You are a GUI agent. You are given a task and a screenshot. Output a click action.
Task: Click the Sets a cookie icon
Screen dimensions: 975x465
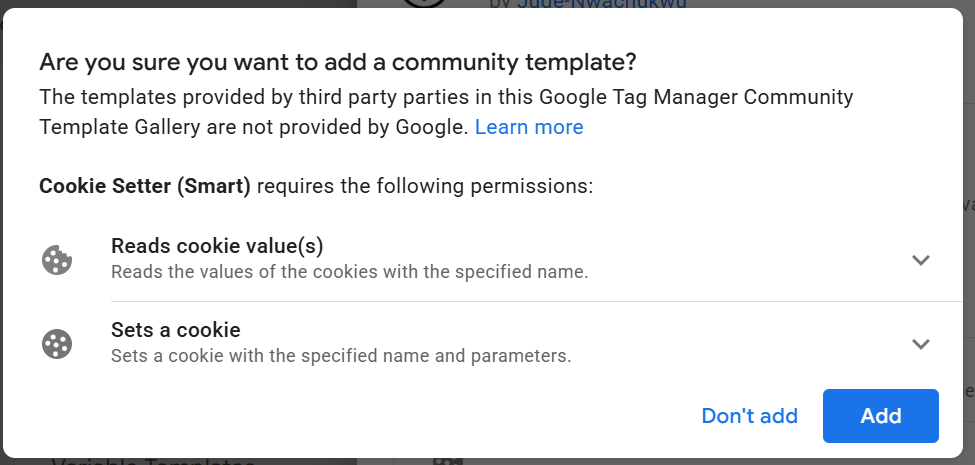[x=56, y=344]
